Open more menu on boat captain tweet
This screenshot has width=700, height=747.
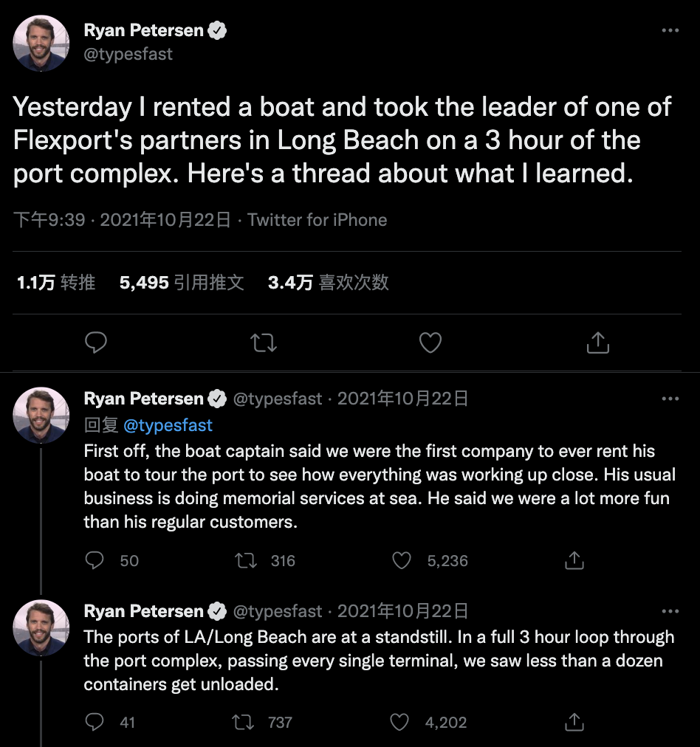(x=670, y=399)
